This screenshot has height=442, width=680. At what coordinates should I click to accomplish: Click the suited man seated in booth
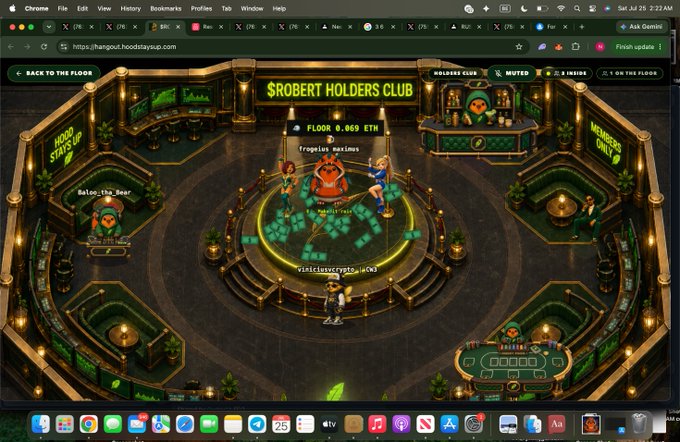point(587,218)
